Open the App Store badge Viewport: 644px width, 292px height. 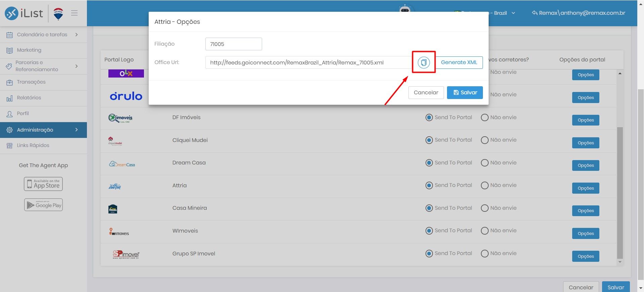coord(43,184)
